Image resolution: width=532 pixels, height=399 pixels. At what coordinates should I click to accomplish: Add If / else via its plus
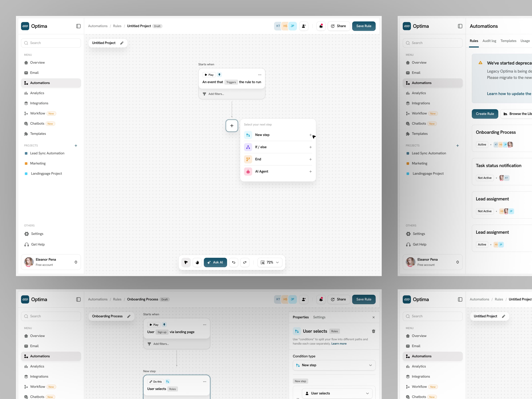[311, 147]
